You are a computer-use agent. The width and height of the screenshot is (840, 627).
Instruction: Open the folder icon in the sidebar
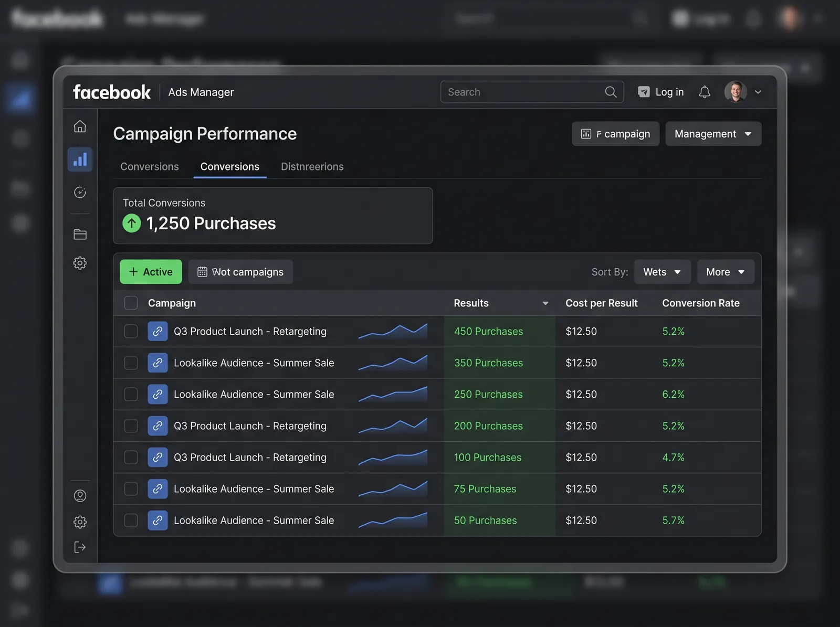tap(80, 235)
